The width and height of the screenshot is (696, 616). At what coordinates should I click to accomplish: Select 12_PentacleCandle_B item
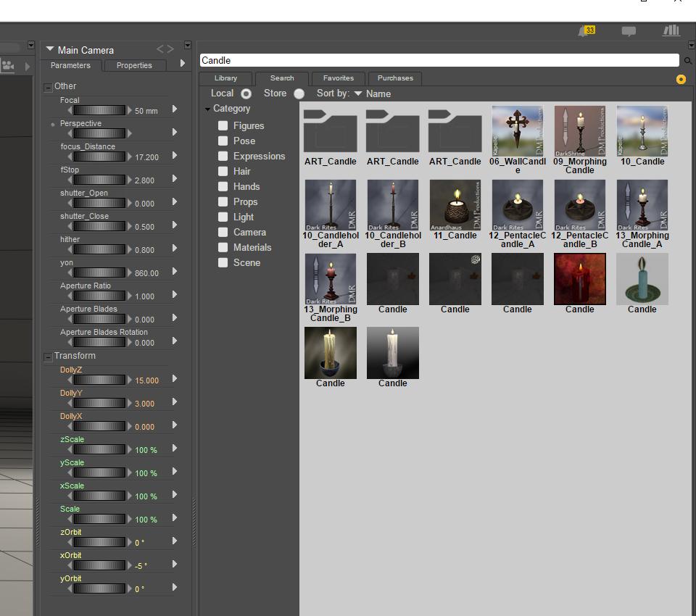(x=579, y=205)
